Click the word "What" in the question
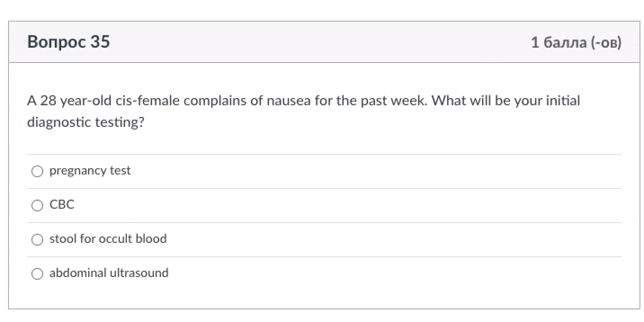Screen dimensions: 644x322 click(x=449, y=100)
